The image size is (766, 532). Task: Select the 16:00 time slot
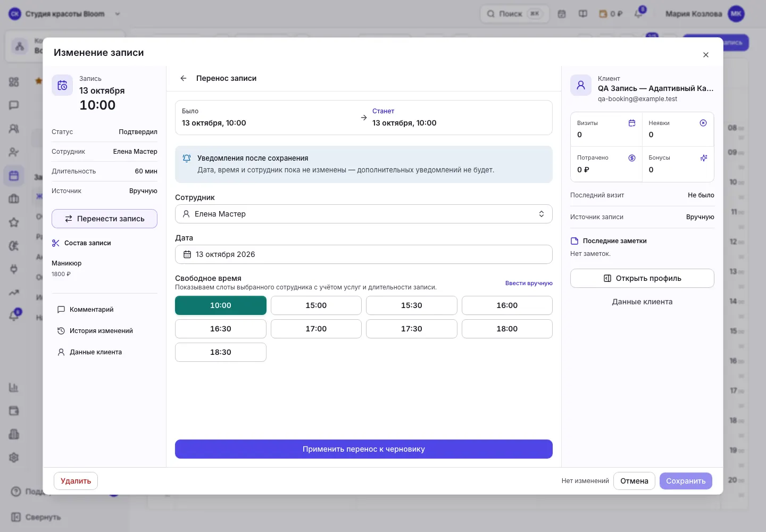(x=507, y=305)
